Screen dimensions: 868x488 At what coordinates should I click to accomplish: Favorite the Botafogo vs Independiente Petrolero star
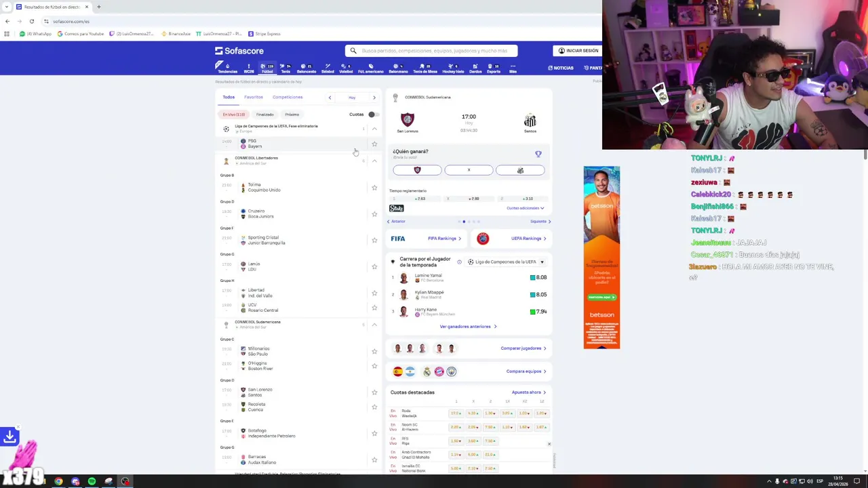click(374, 433)
